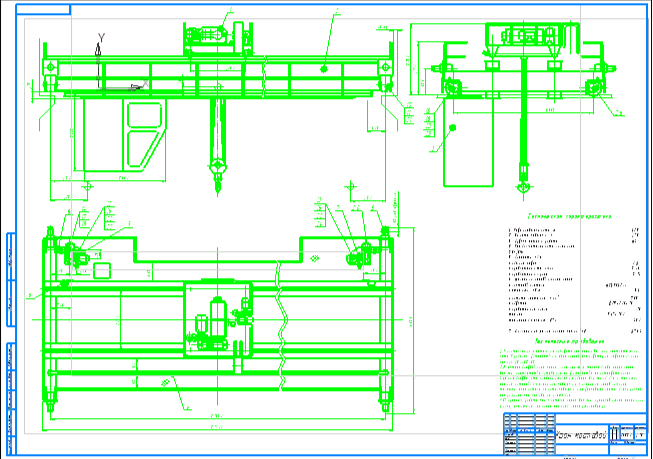Click the X axis label of the coordinate icon
The height and width of the screenshot is (459, 653).
click(145, 83)
